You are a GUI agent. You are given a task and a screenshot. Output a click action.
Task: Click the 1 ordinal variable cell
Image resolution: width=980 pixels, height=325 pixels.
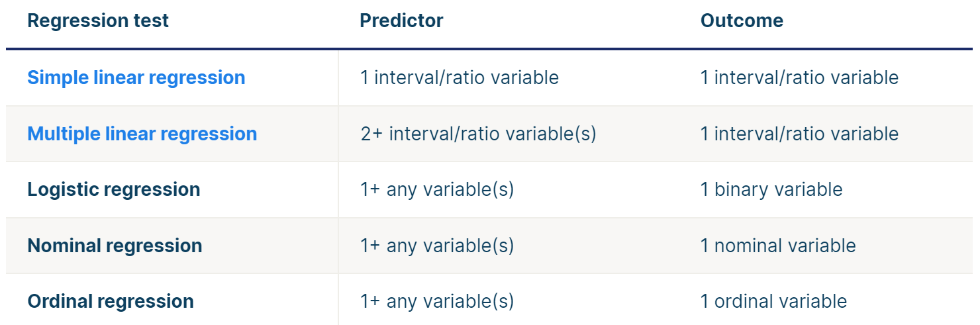(773, 301)
